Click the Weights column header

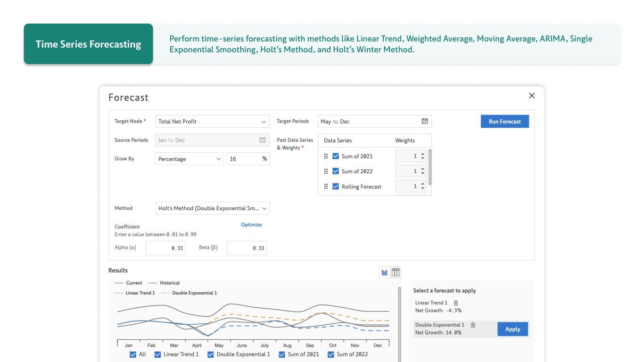[x=405, y=140]
